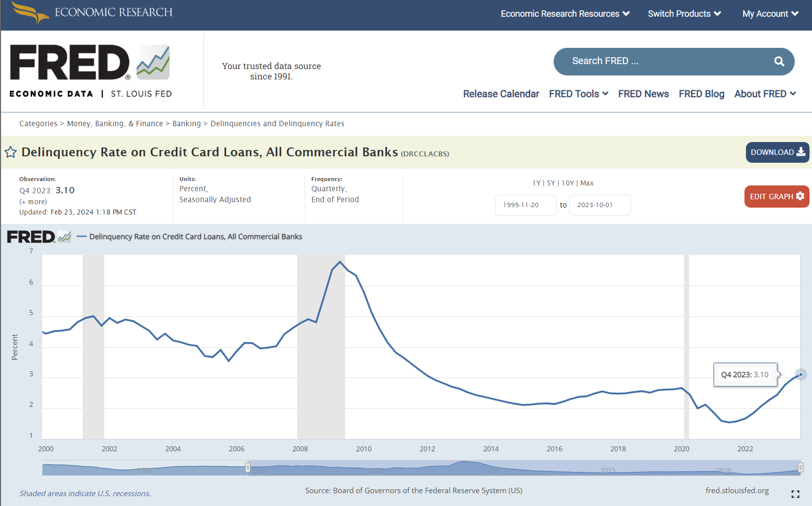Open Switch Products dropdown
Screen dimensions: 812x506
684,14
